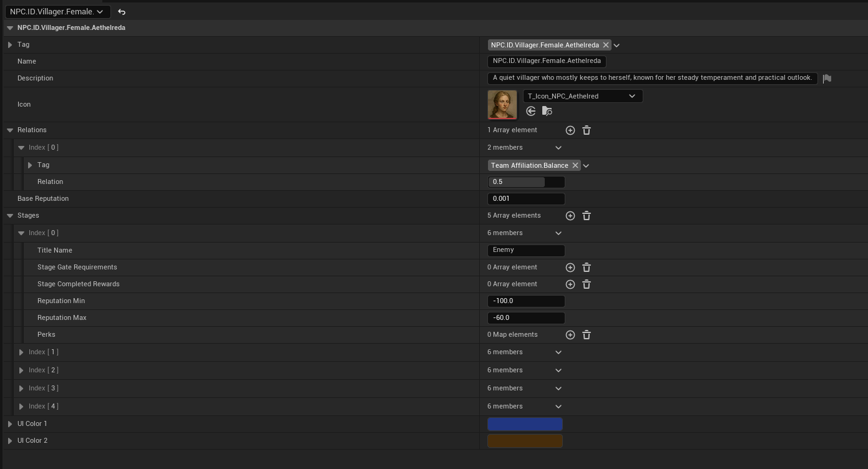Empty the Relations array with trash icon
Image resolution: width=868 pixels, height=469 pixels.
(x=587, y=130)
